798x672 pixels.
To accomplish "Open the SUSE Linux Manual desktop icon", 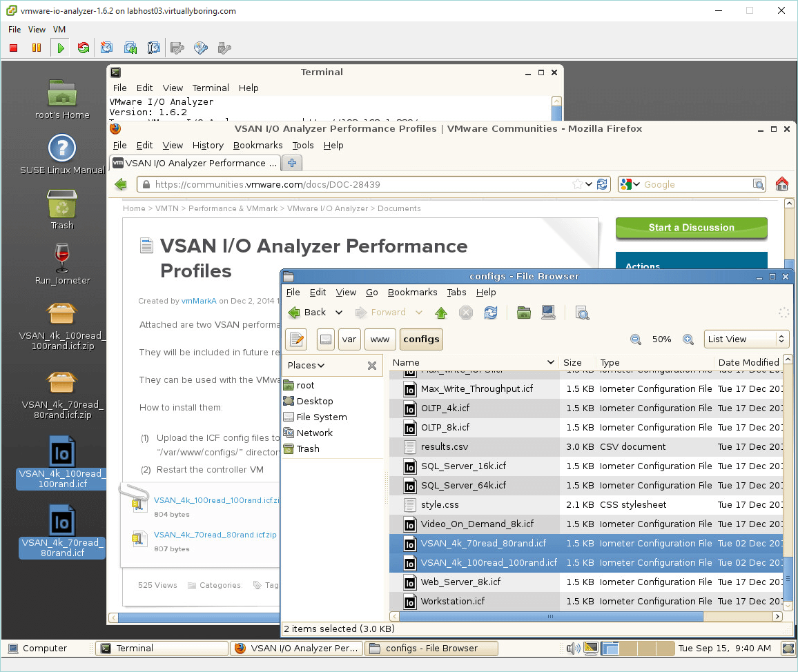I will pos(62,154).
